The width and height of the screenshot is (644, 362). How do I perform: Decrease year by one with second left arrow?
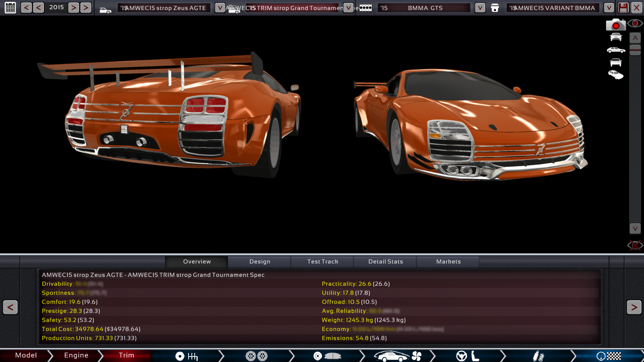38,8
